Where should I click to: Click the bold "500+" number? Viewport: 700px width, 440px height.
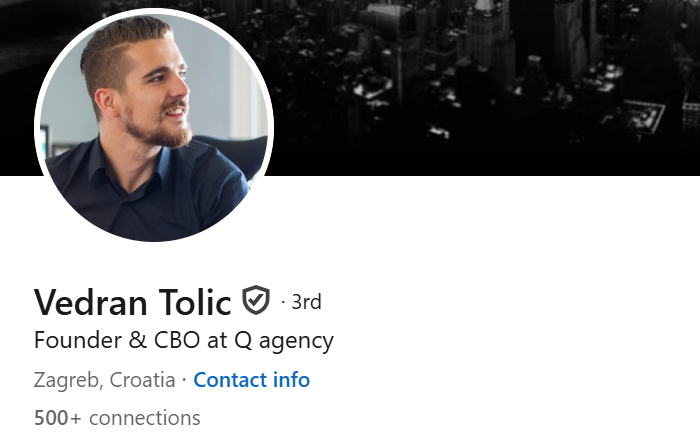[x=55, y=417]
